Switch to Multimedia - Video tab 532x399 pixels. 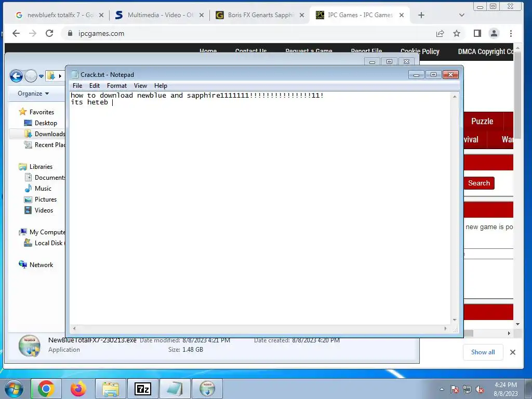click(159, 15)
